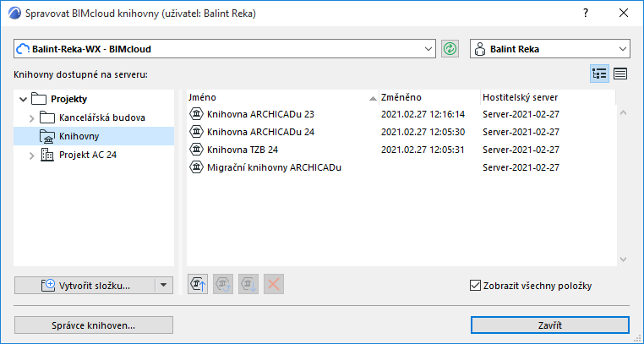Click the date 2021.02.27 12:05:31

[423, 150]
